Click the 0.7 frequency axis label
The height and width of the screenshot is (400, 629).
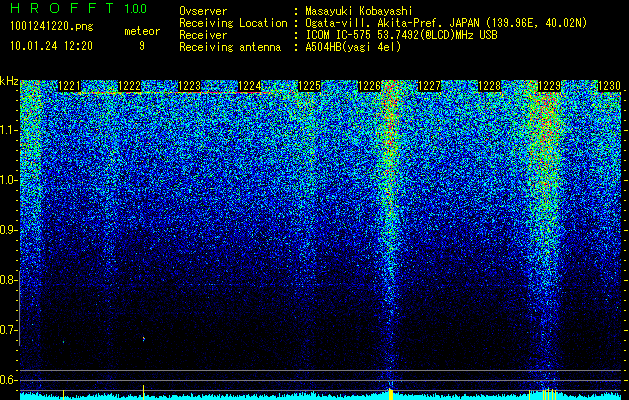pyautogui.click(x=8, y=330)
